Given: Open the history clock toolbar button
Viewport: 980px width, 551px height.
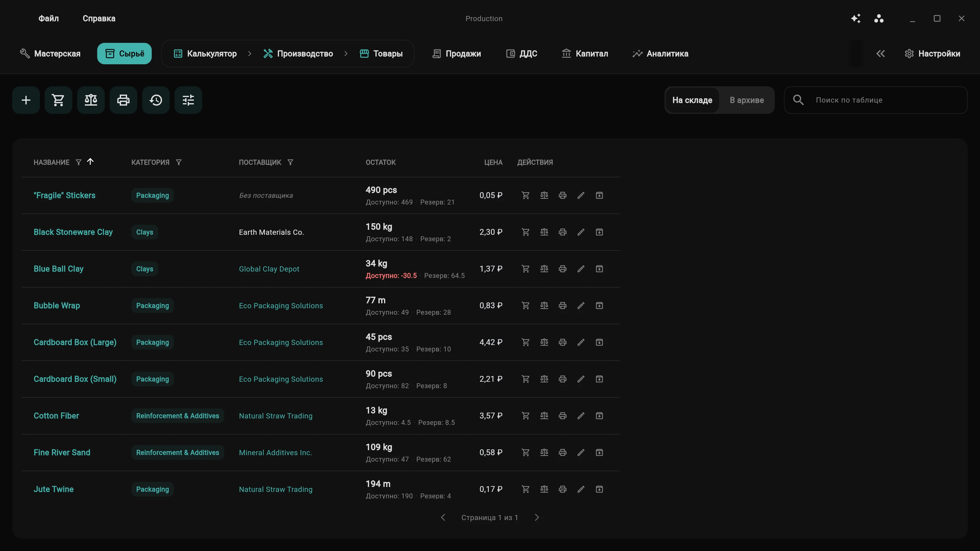Looking at the screenshot, I should [x=156, y=100].
